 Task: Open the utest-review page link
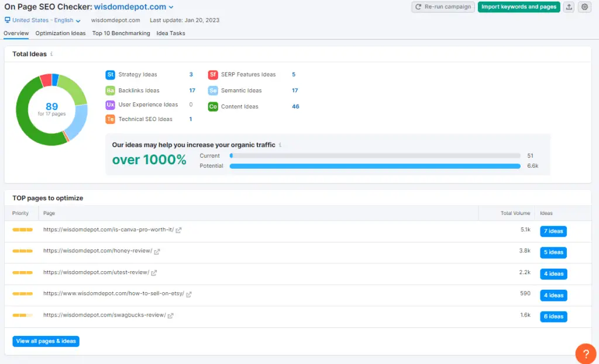pyautogui.click(x=97, y=272)
